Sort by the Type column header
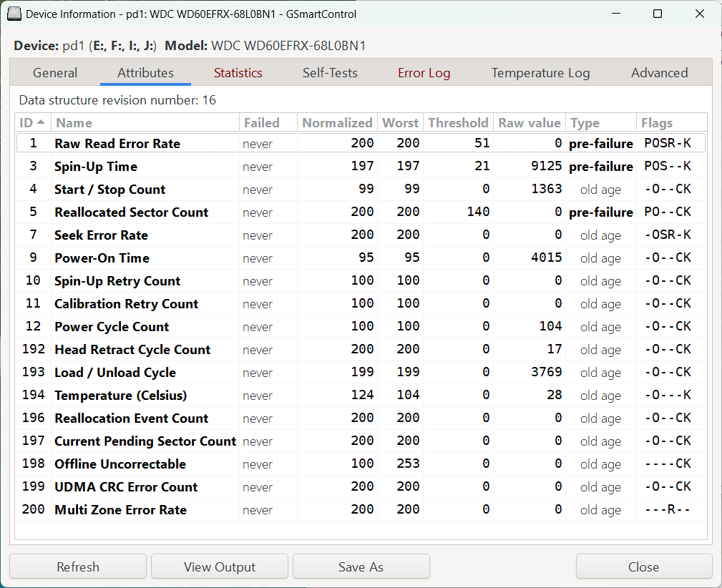This screenshot has width=722, height=588. click(601, 122)
